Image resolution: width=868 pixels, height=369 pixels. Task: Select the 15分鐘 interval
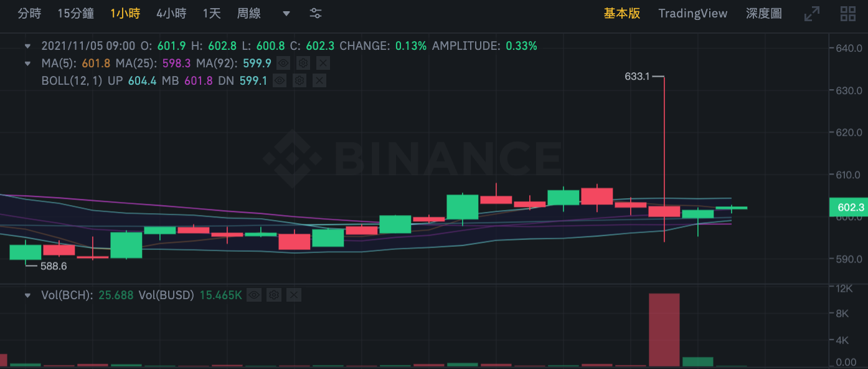(x=75, y=14)
